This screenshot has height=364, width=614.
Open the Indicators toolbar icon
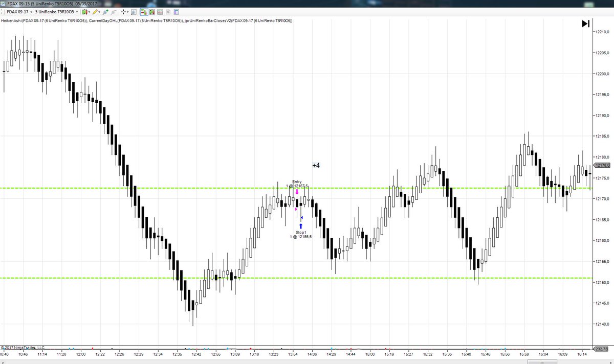click(152, 12)
